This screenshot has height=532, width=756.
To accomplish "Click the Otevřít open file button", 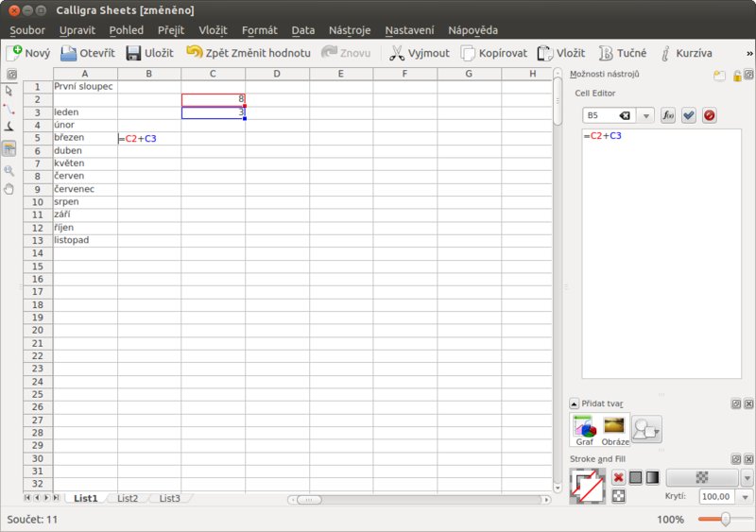I will click(88, 53).
